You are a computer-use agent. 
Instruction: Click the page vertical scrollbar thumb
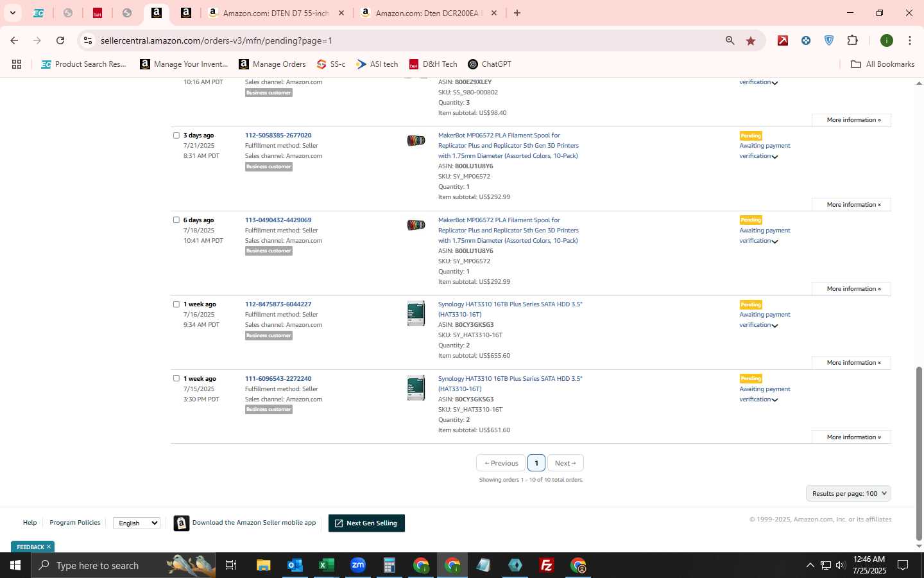coord(919,453)
